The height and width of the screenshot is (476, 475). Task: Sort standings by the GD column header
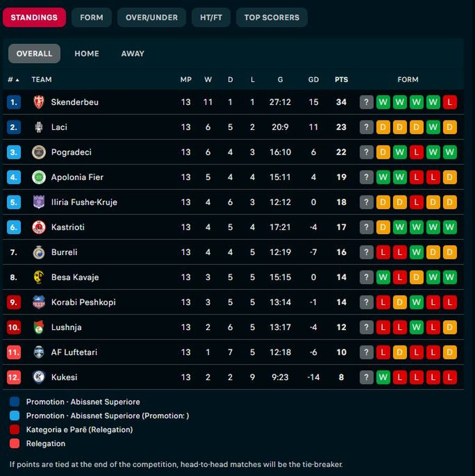(x=313, y=80)
